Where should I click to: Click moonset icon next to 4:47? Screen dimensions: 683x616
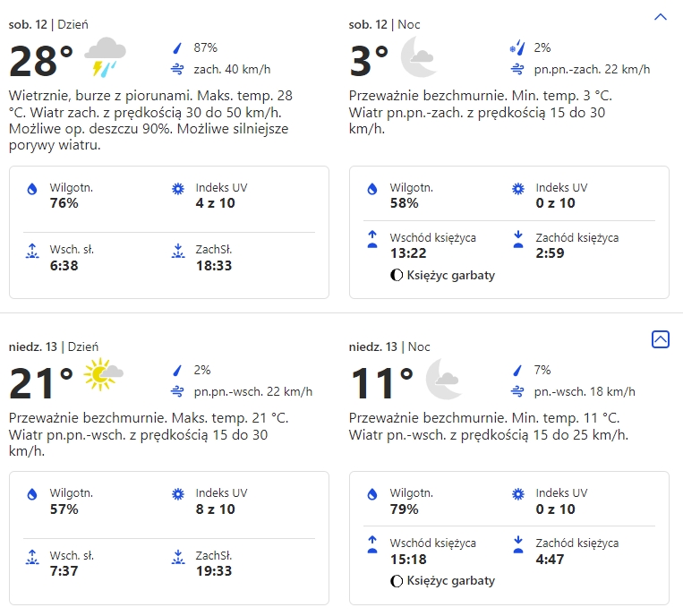[x=517, y=544]
